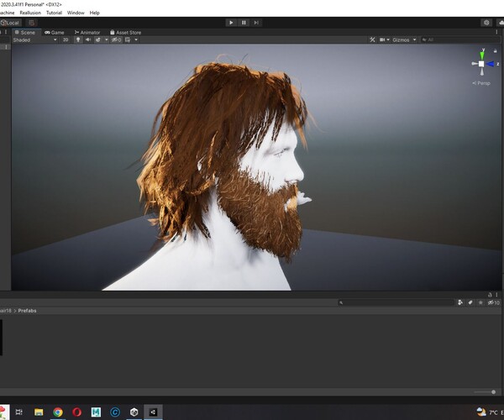504x420 pixels.
Task: Click Search by Label tag icon
Action: pyautogui.click(x=470, y=302)
